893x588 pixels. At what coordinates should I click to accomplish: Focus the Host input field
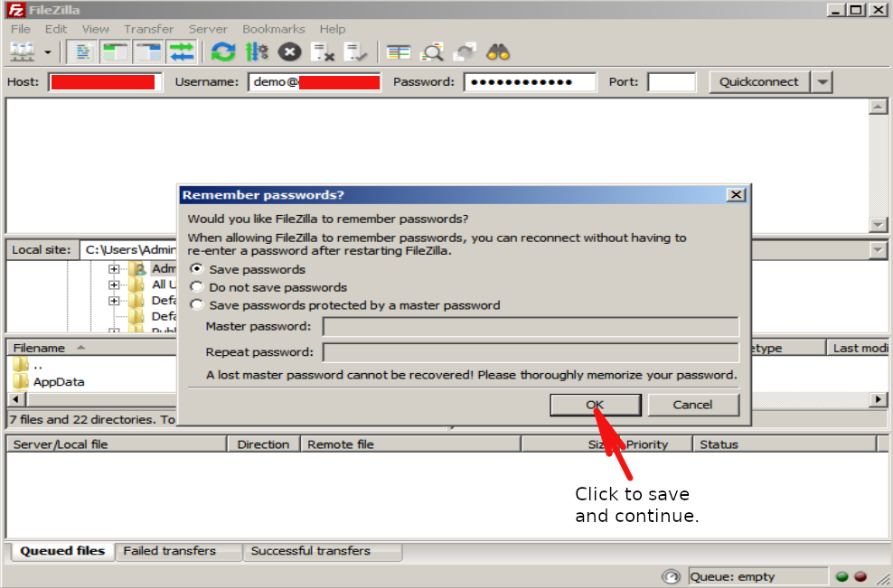(106, 82)
